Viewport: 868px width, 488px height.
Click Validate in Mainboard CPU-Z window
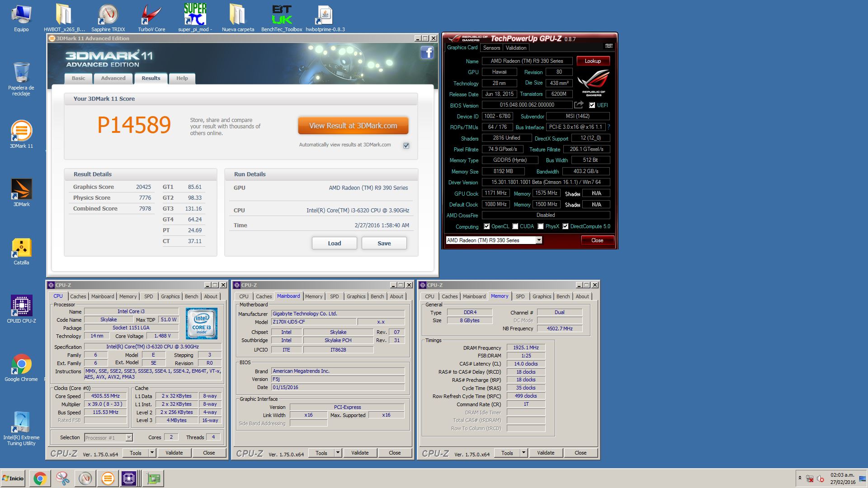360,453
